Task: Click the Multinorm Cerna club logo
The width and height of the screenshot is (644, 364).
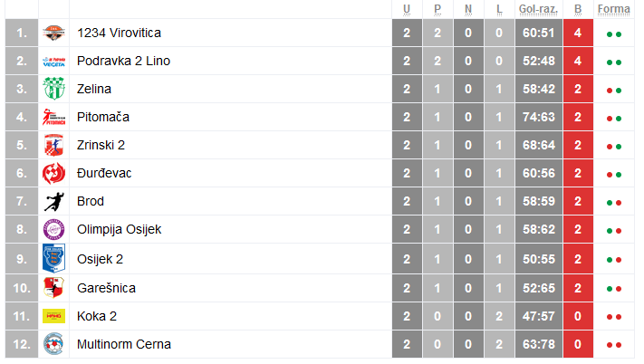Action: (x=54, y=344)
